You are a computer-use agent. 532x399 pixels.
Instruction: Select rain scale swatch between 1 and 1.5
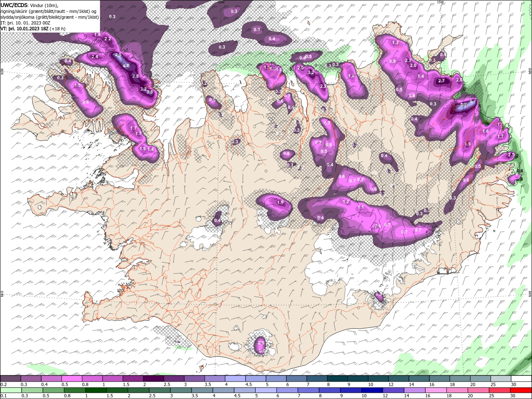coord(96,390)
